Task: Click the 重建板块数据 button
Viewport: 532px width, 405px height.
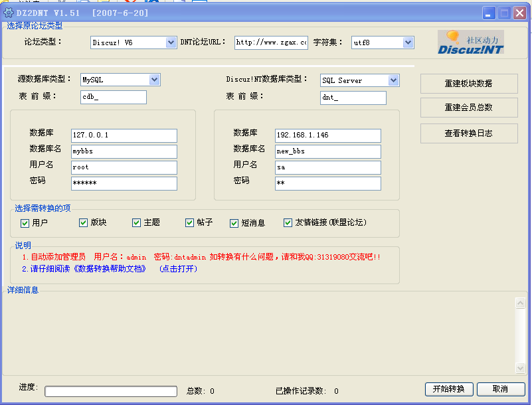Action: [x=469, y=84]
